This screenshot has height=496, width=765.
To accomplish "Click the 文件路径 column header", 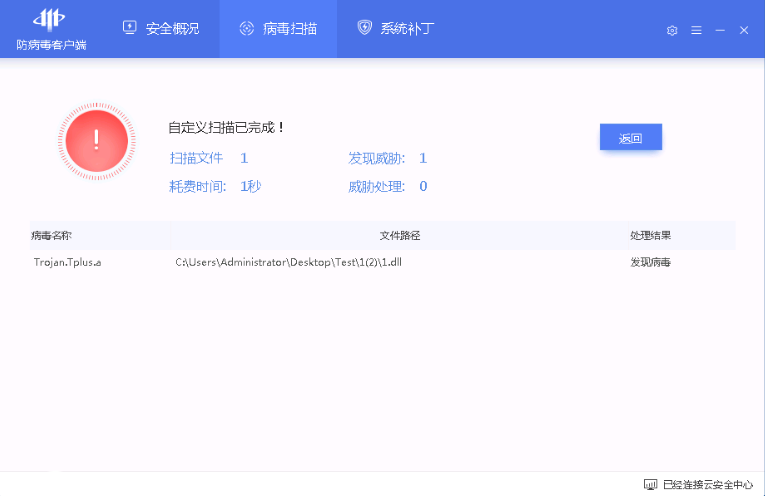I will pos(399,236).
